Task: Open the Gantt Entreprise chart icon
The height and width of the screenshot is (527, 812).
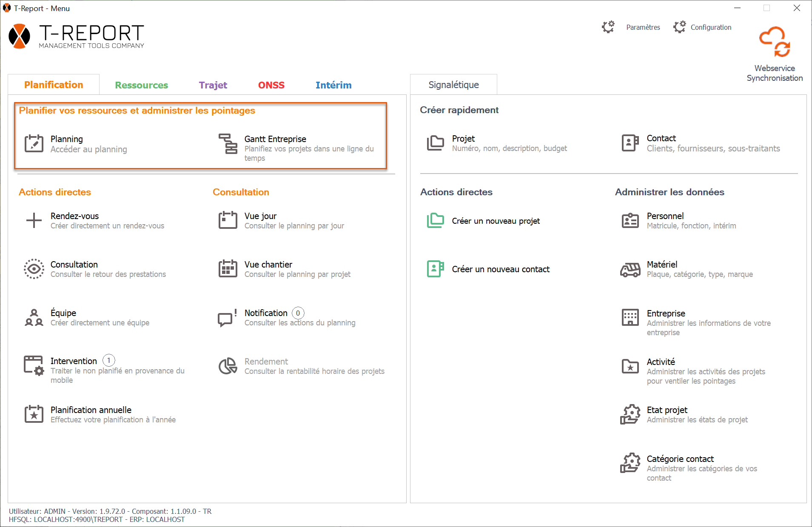Action: [228, 144]
